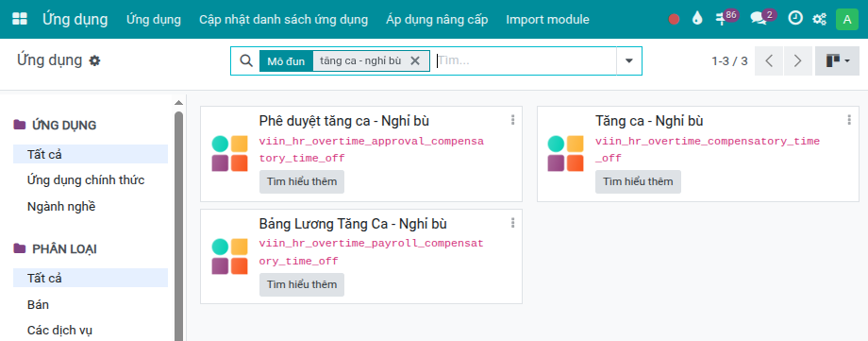Remove the tăng ca - nghỉ bù filter
868x341 pixels.
pyautogui.click(x=414, y=61)
